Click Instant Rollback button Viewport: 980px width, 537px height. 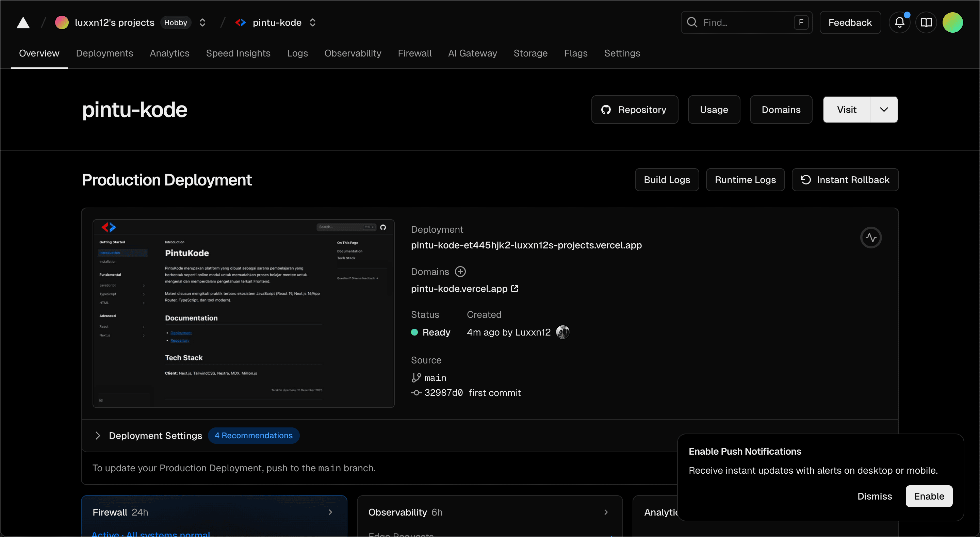pos(845,180)
